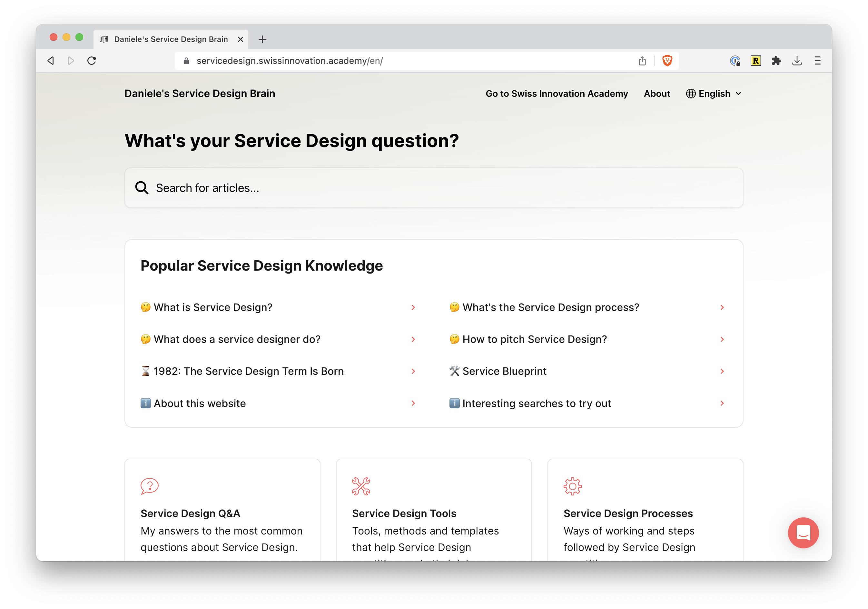
Task: Click the reload page icon
Action: (92, 61)
